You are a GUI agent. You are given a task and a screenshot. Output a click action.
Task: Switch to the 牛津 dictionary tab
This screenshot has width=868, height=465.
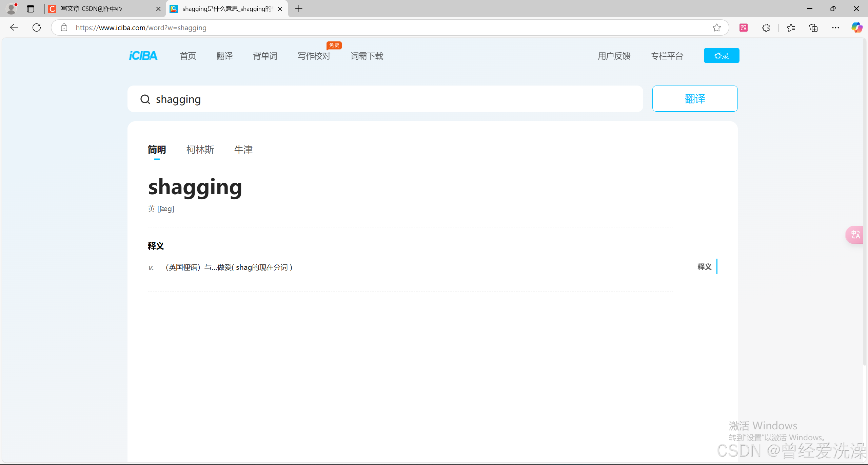coord(243,150)
